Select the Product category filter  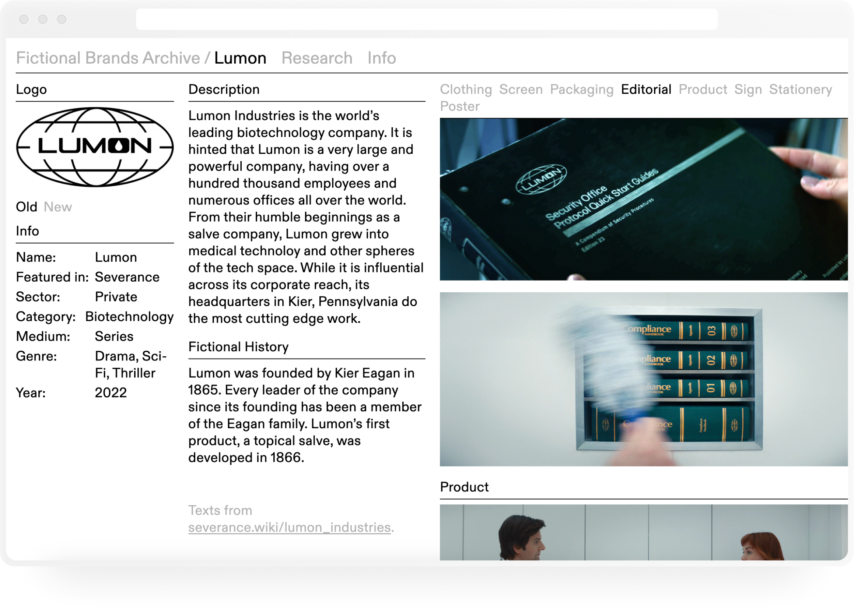pos(703,89)
